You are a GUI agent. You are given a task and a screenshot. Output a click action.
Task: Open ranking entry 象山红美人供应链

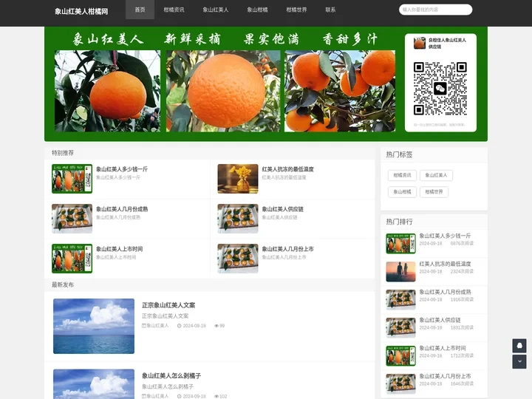coord(440,320)
